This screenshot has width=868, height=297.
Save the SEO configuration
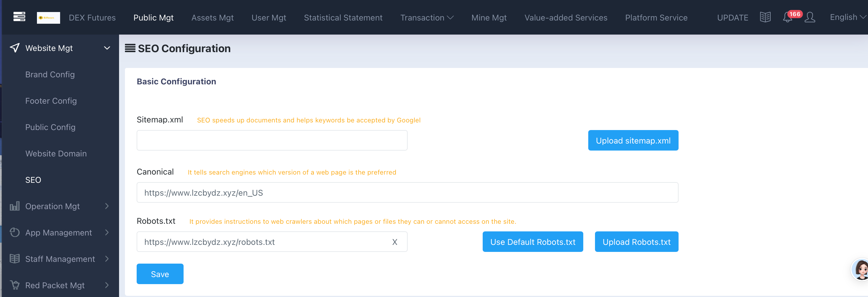pyautogui.click(x=160, y=274)
